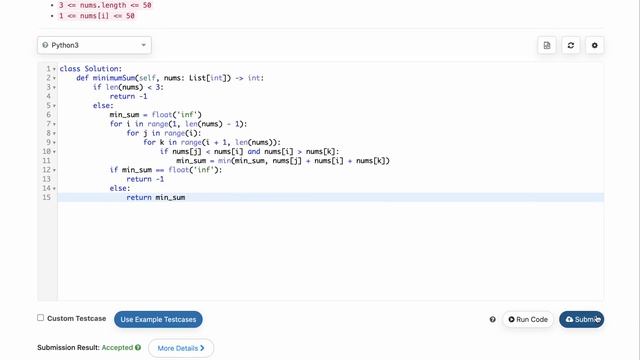Viewport: 640px width, 360px height.
Task: Submit the solution
Action: [x=582, y=320]
